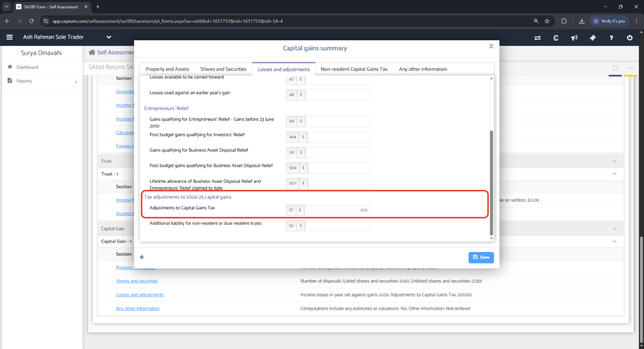Click box 50a post budget gains field
644x349 pixels.
tap(339, 168)
